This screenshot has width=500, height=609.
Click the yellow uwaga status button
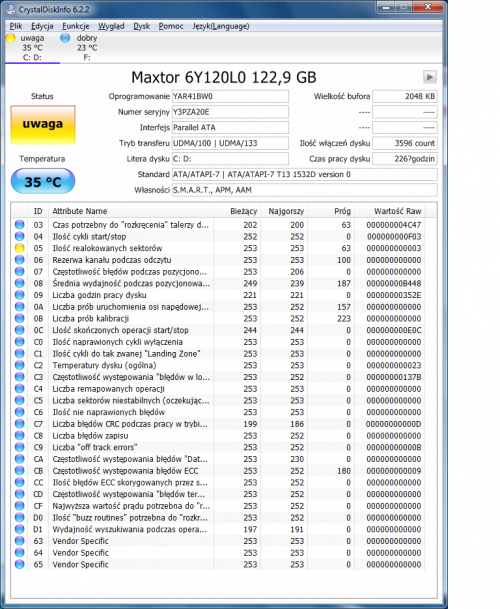pyautogui.click(x=43, y=125)
